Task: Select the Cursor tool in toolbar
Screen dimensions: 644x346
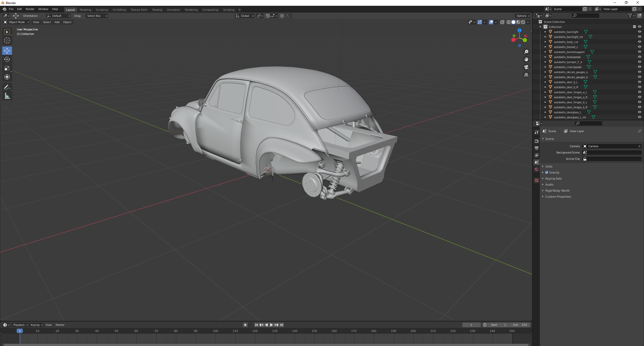Action: tap(7, 40)
